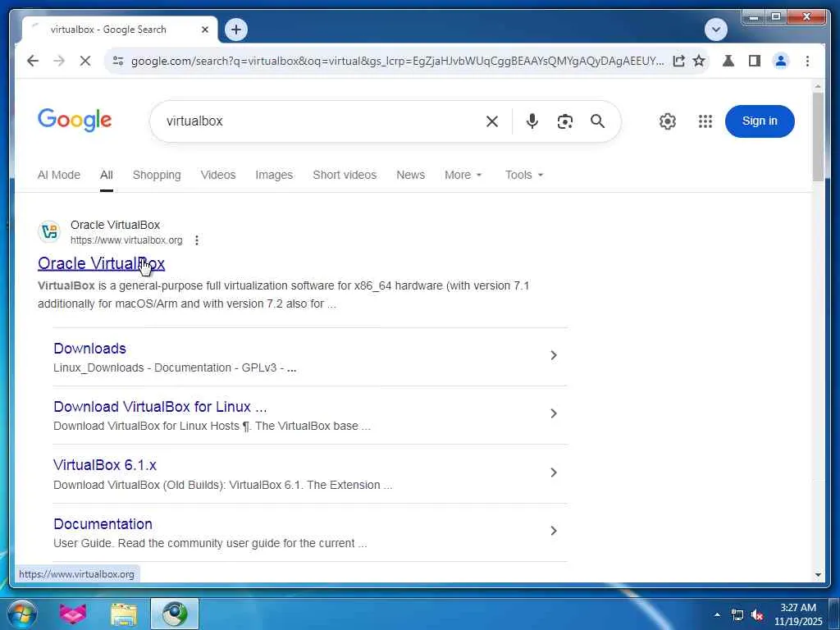Image resolution: width=840 pixels, height=630 pixels.
Task: Switch to Shopping results
Action: pos(157,176)
